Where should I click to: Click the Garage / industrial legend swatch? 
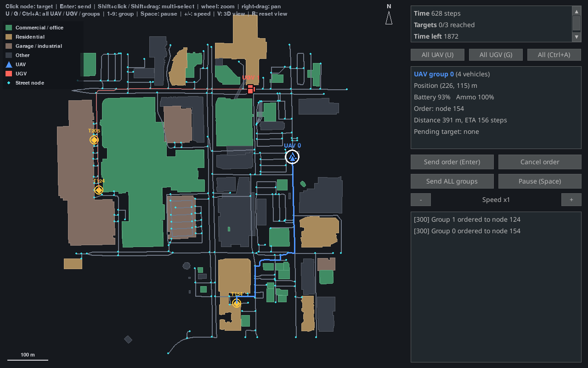(x=9, y=46)
